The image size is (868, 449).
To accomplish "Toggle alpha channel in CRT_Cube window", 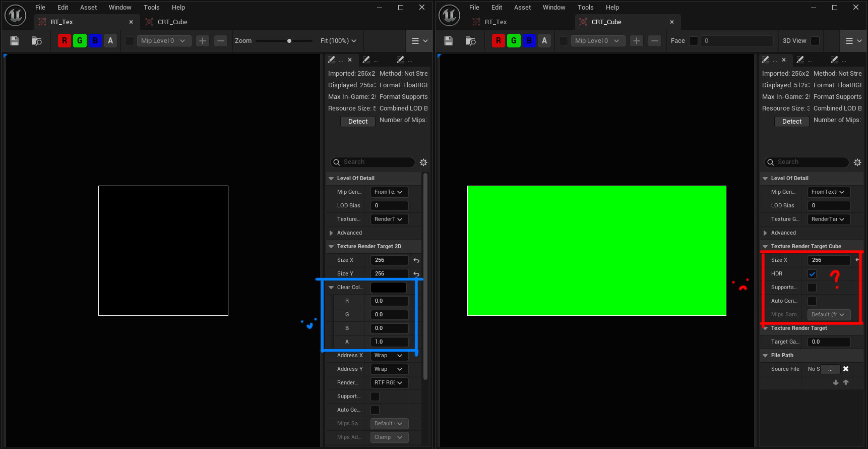I will pyautogui.click(x=544, y=41).
